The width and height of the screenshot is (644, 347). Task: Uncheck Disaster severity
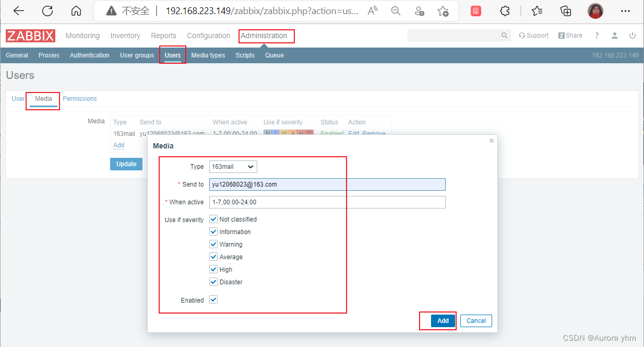point(213,282)
